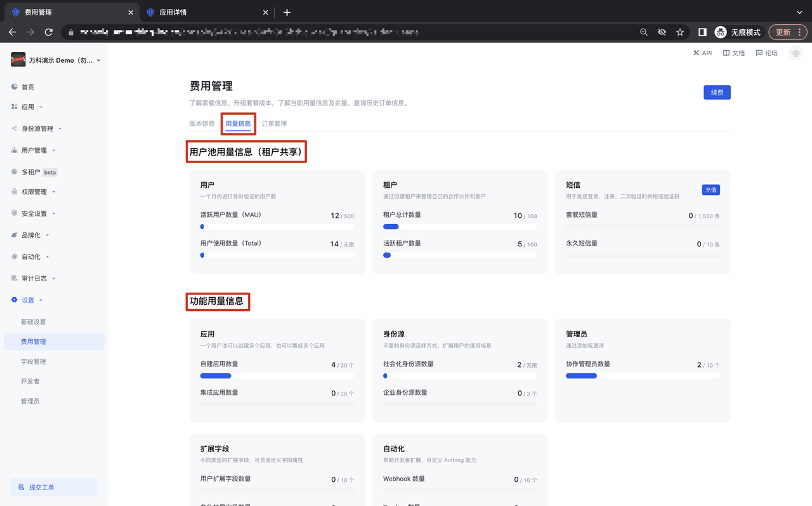Image resolution: width=812 pixels, height=506 pixels.
Task: Click the browser reload icon
Action: coord(49,32)
